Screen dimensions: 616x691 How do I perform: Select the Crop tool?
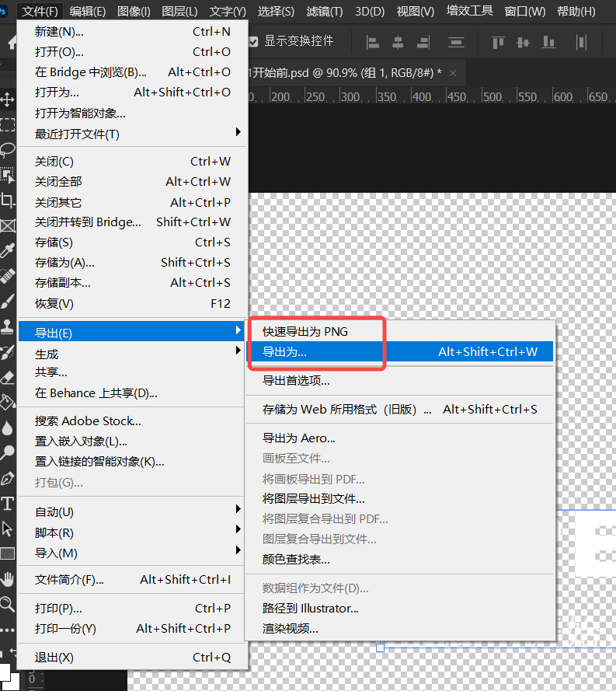click(x=8, y=201)
